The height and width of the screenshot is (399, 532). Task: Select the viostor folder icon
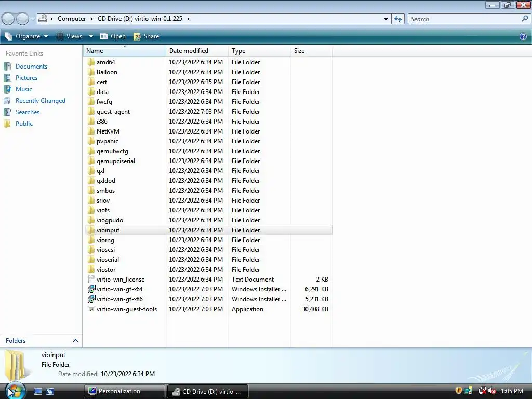(x=91, y=270)
